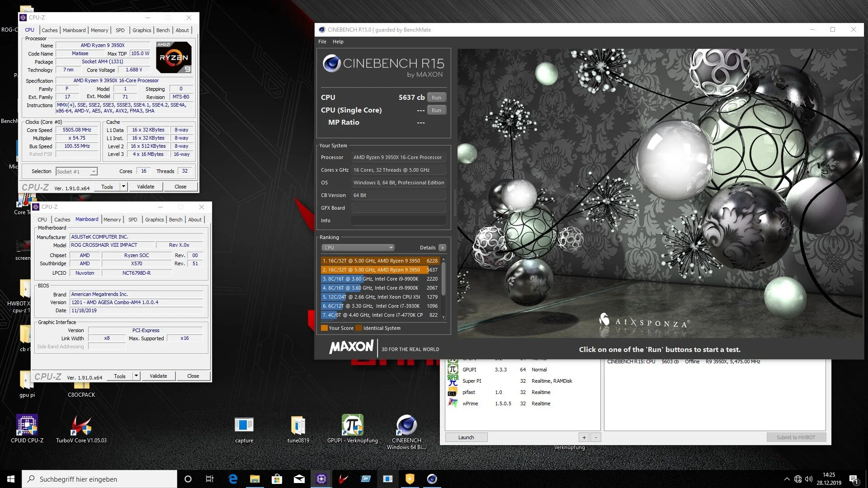Click the Microsoft Edge taskbar icon
The image size is (868, 488).
[233, 479]
